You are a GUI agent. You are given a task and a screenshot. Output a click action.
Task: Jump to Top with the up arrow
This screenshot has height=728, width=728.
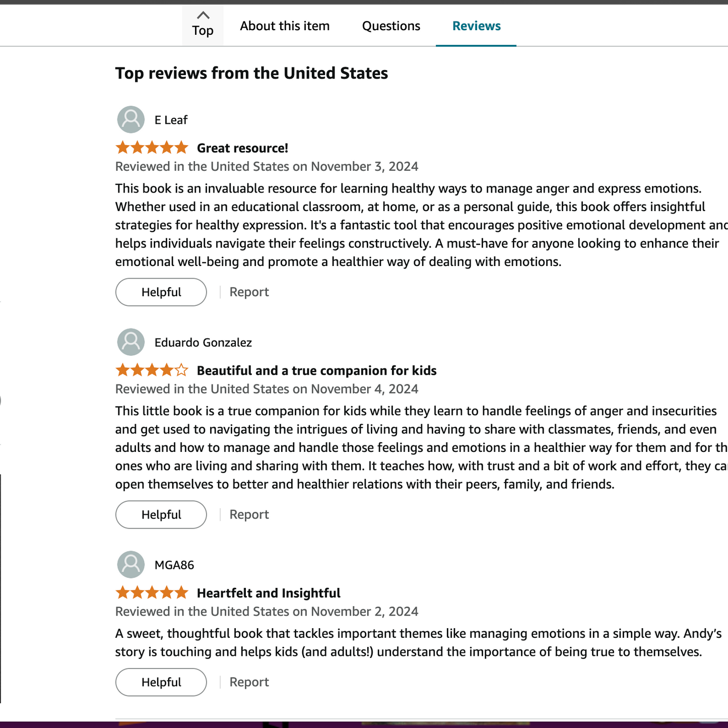click(x=203, y=24)
